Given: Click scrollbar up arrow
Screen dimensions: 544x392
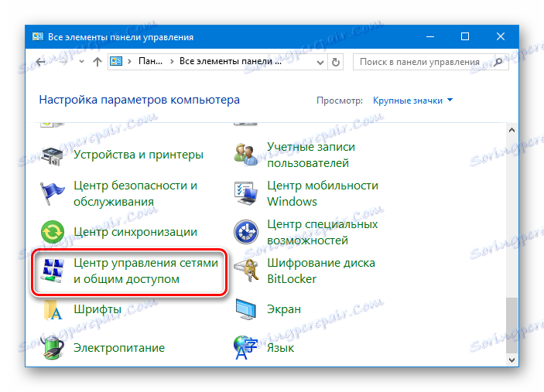Looking at the screenshot, I should [511, 130].
